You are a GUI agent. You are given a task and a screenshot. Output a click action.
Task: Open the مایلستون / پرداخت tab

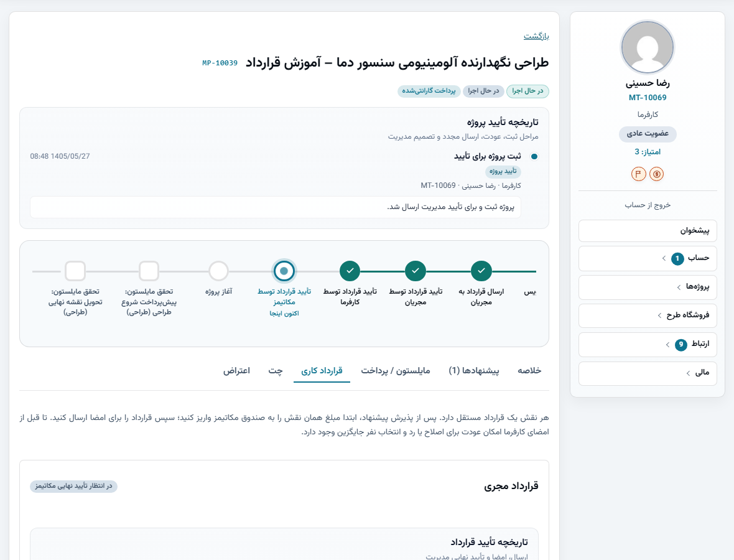(x=395, y=371)
